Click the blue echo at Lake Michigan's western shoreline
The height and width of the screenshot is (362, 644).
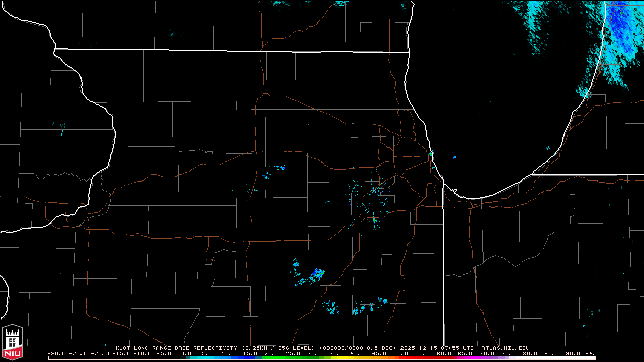click(431, 153)
